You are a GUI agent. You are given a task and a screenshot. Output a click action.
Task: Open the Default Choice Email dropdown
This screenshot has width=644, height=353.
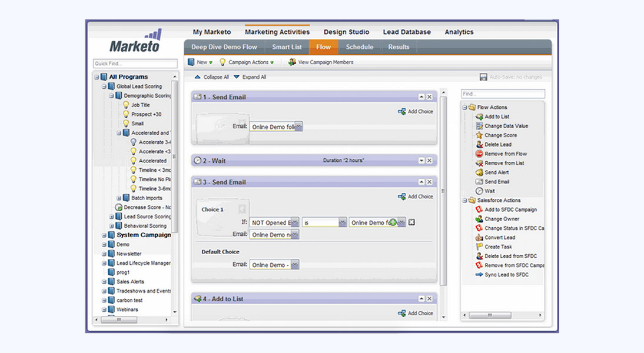(x=295, y=265)
